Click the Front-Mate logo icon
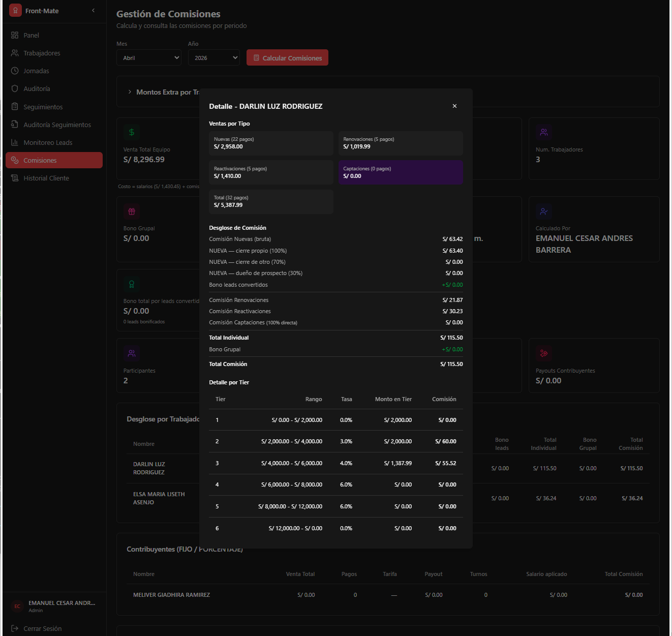The height and width of the screenshot is (636, 672). (x=15, y=11)
